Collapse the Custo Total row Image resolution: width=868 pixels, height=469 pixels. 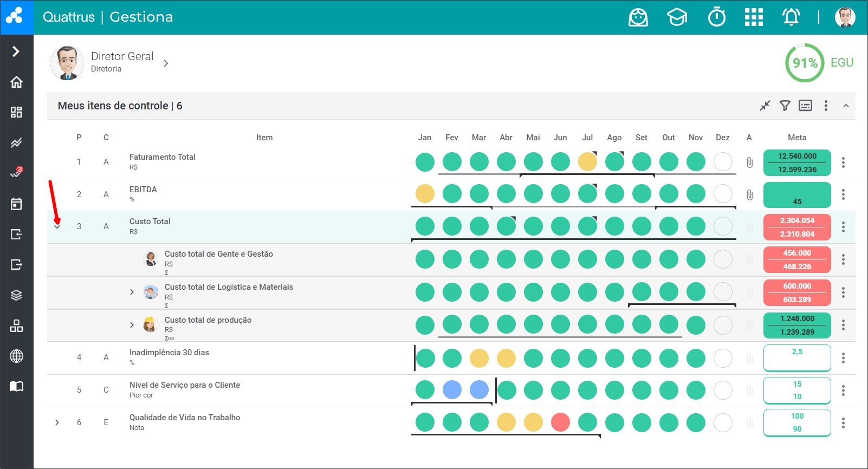point(57,226)
